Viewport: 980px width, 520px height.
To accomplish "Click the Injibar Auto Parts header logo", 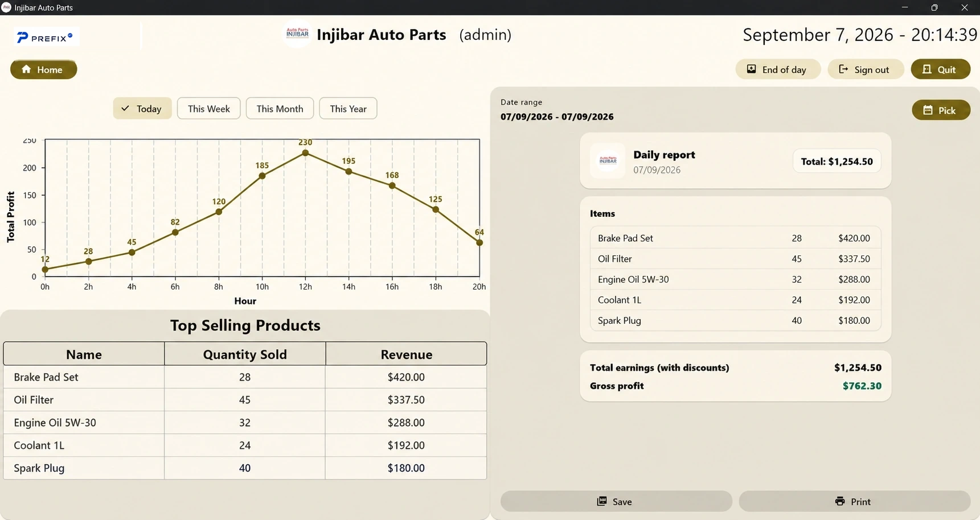I will coord(297,34).
